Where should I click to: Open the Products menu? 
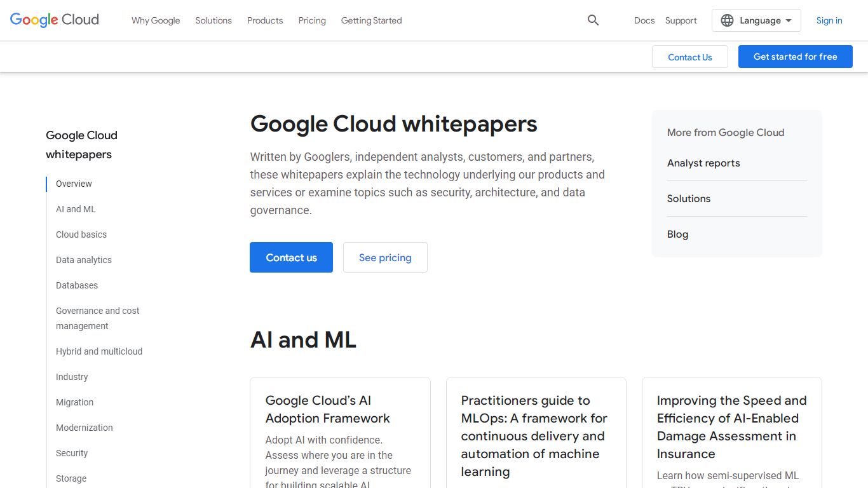(x=265, y=20)
